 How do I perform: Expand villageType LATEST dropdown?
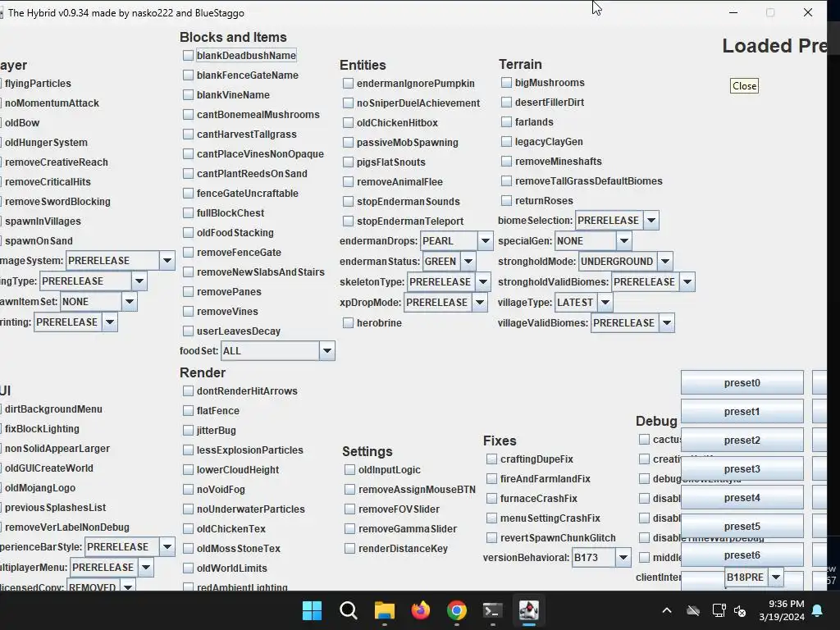[x=605, y=302]
